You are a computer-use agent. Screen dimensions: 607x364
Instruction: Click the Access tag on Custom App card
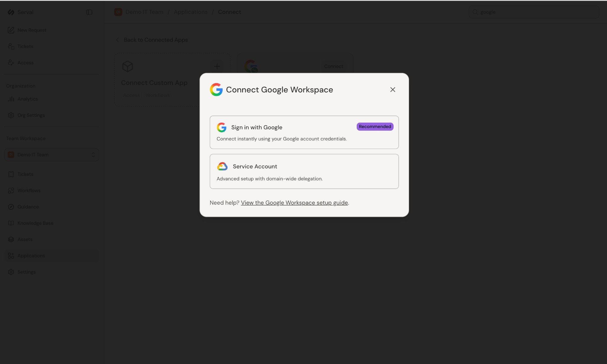[x=131, y=95]
